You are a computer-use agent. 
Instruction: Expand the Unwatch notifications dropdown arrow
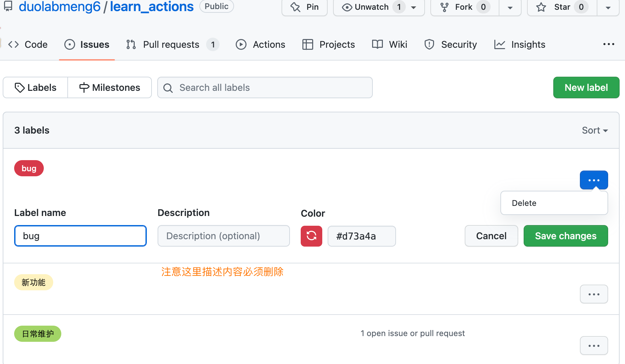(x=414, y=7)
